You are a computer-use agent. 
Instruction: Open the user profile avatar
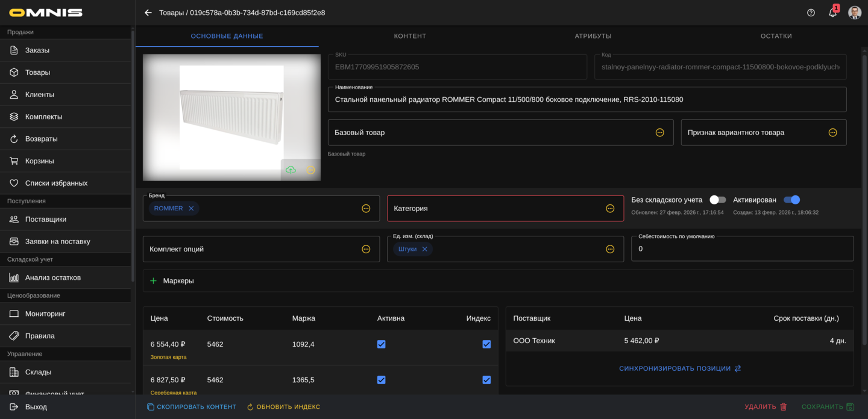tap(854, 13)
